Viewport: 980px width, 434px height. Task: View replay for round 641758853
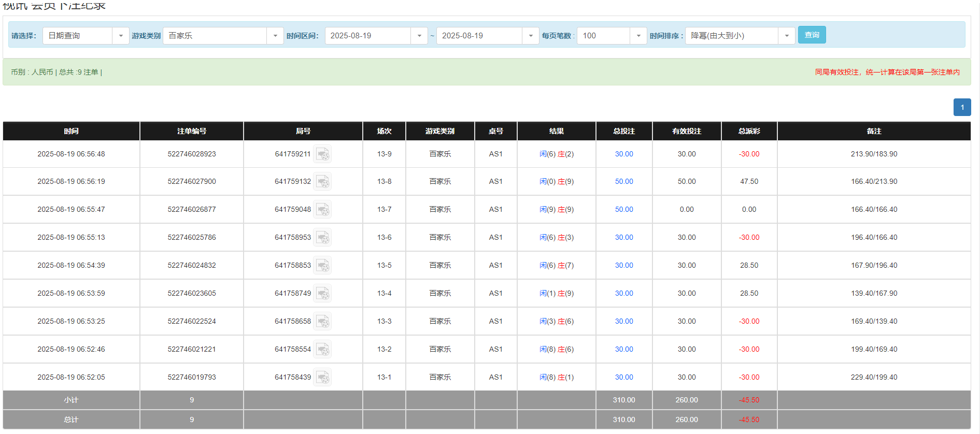click(x=322, y=266)
